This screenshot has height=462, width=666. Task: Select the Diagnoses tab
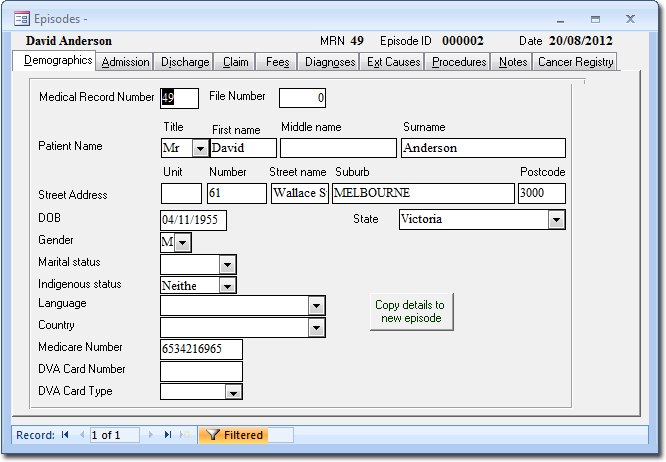click(x=330, y=62)
